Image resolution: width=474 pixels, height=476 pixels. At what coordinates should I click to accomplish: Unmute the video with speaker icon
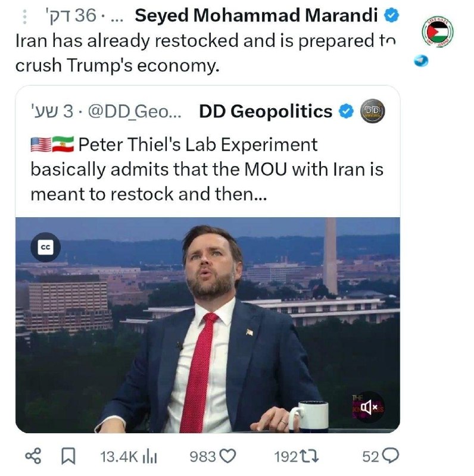369,407
